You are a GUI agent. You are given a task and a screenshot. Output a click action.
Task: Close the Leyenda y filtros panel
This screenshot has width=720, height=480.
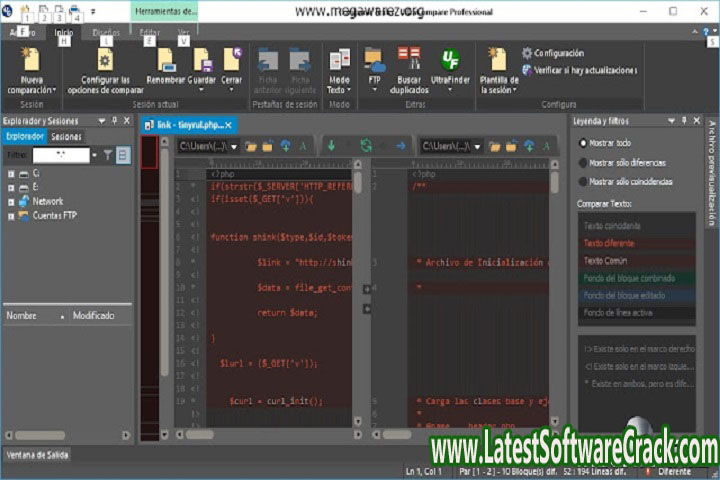(697, 121)
